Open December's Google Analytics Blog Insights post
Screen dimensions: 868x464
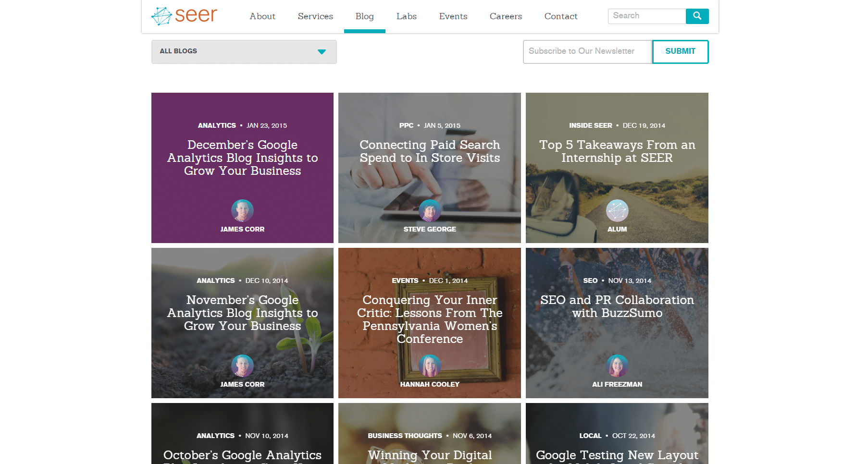pos(242,158)
